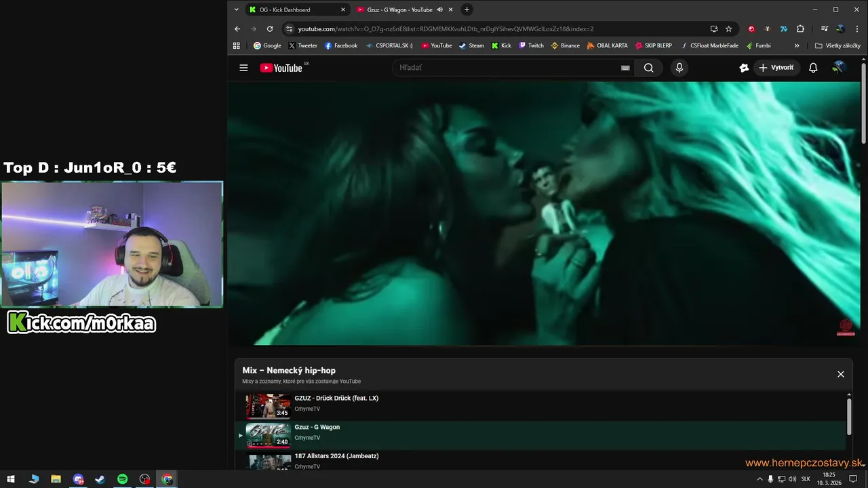
Task: Play GZUZ - Drück Drück playlist thumbnail
Action: point(268,406)
